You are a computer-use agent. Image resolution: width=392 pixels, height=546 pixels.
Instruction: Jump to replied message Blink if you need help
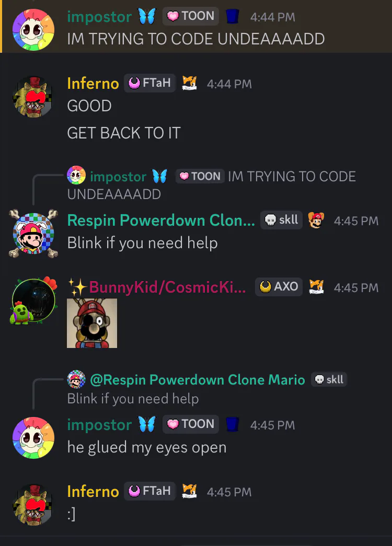(x=133, y=398)
